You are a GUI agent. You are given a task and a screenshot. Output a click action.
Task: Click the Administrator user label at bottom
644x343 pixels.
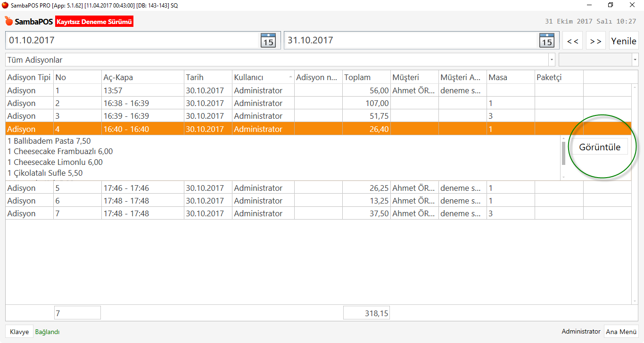point(581,332)
